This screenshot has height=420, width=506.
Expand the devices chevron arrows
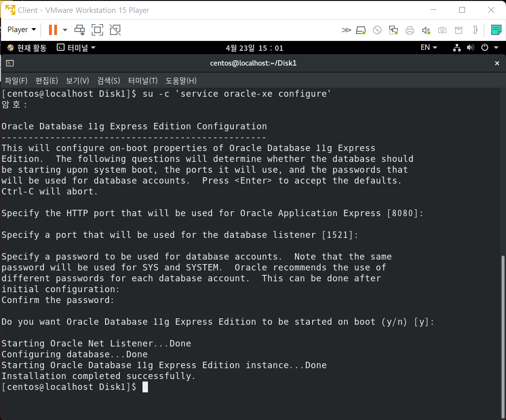click(346, 30)
